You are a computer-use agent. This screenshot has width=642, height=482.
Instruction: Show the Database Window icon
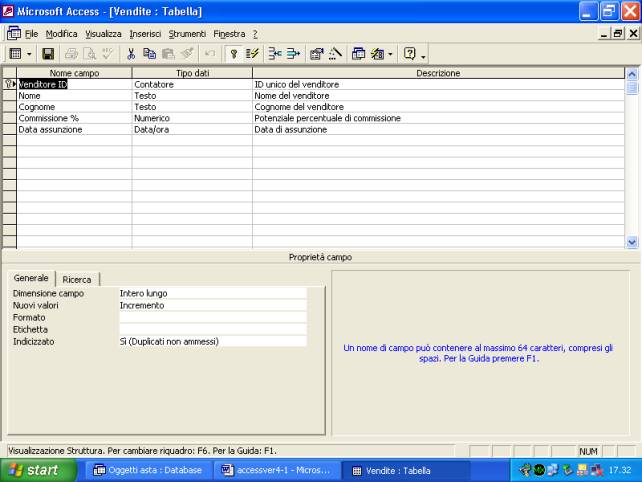coord(359,54)
